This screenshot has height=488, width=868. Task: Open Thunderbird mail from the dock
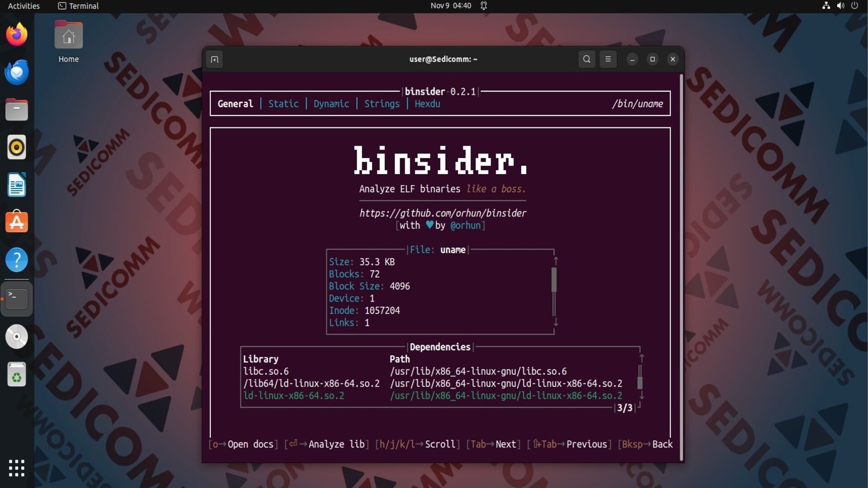pos(17,72)
